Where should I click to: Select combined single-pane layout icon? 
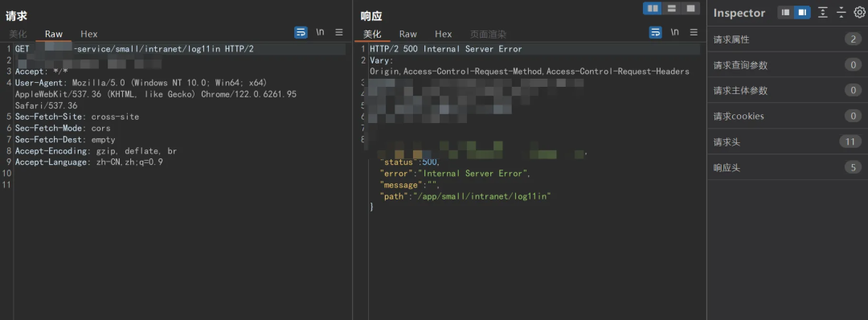690,8
